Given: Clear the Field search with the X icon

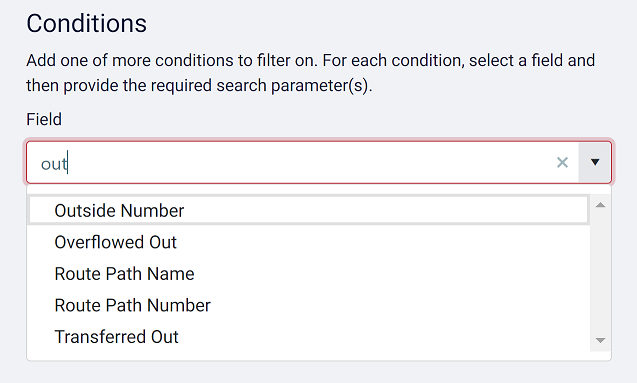Looking at the screenshot, I should click(x=562, y=162).
